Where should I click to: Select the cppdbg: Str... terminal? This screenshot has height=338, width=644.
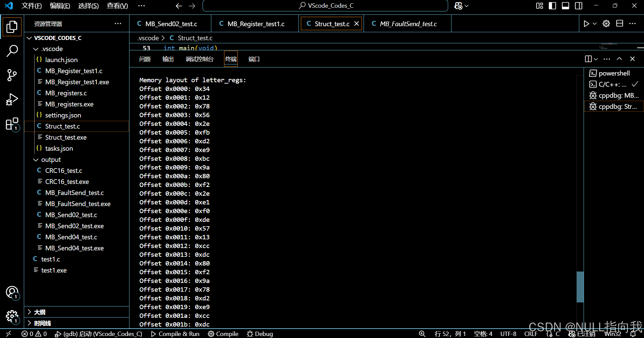[x=614, y=106]
